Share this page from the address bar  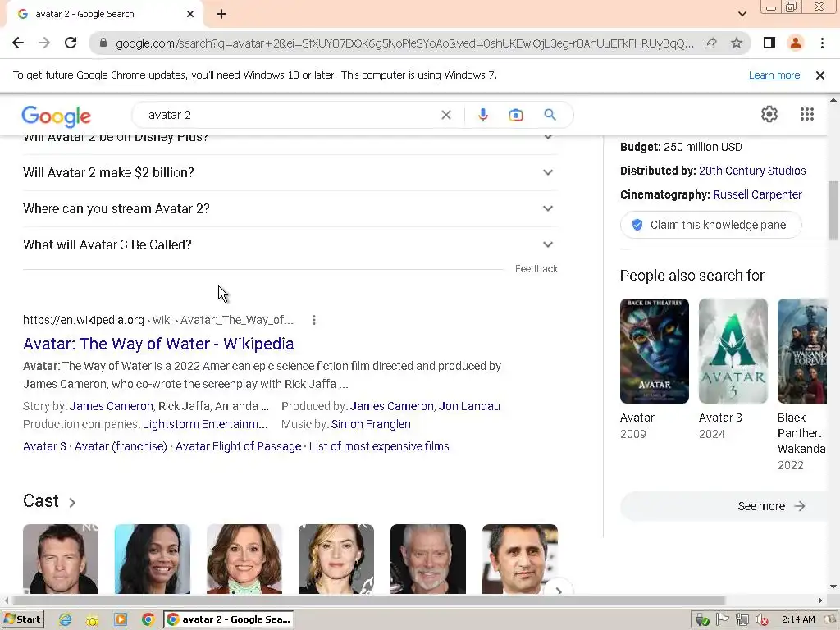pos(710,43)
